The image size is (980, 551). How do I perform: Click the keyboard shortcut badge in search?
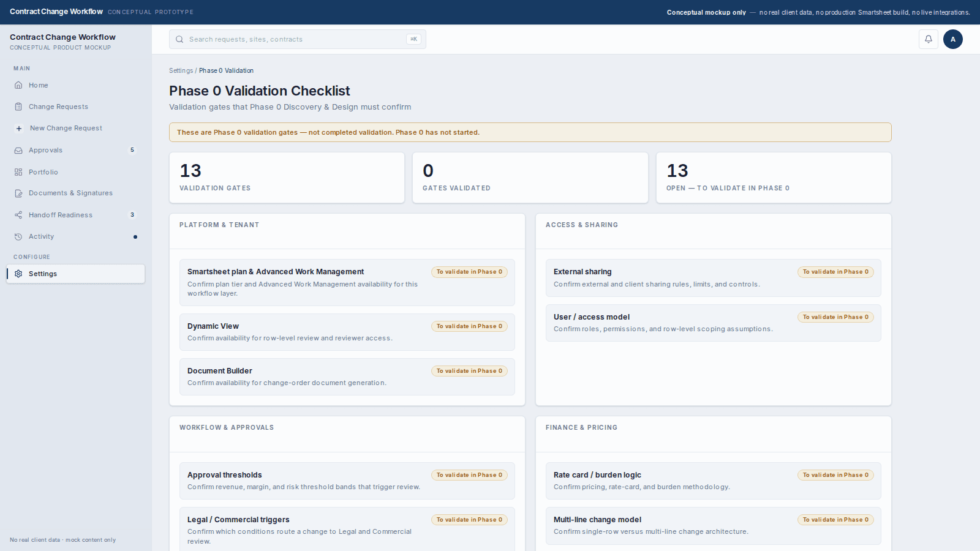coord(413,39)
